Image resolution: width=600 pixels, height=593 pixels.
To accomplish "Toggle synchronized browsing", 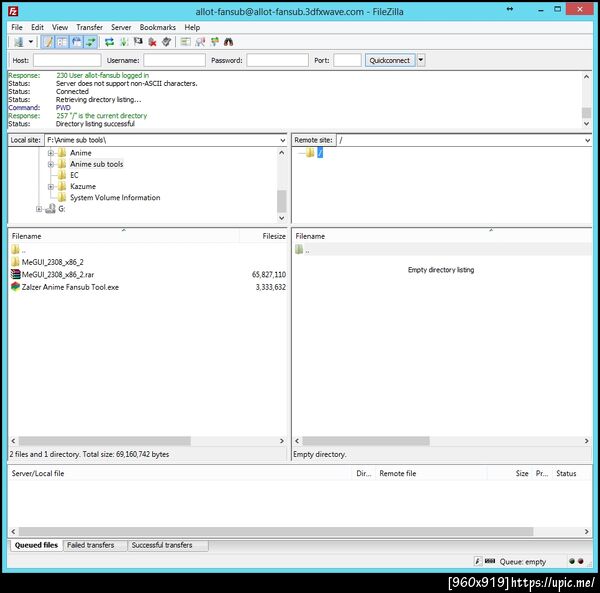I will (214, 42).
